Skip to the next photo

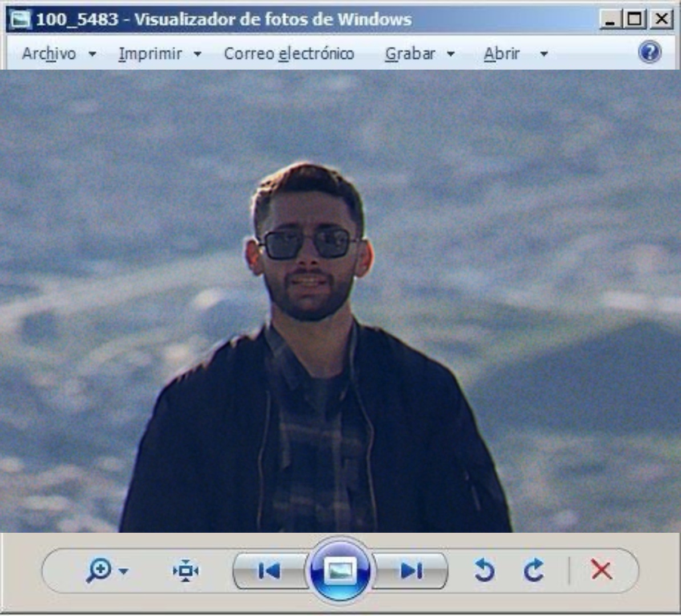411,571
